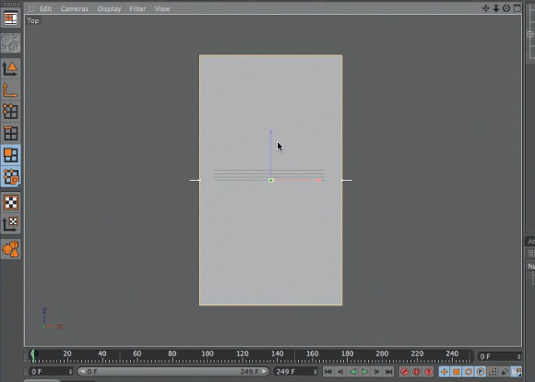Click the left arrow of preview range slider
This screenshot has height=382, width=535.
(x=82, y=371)
